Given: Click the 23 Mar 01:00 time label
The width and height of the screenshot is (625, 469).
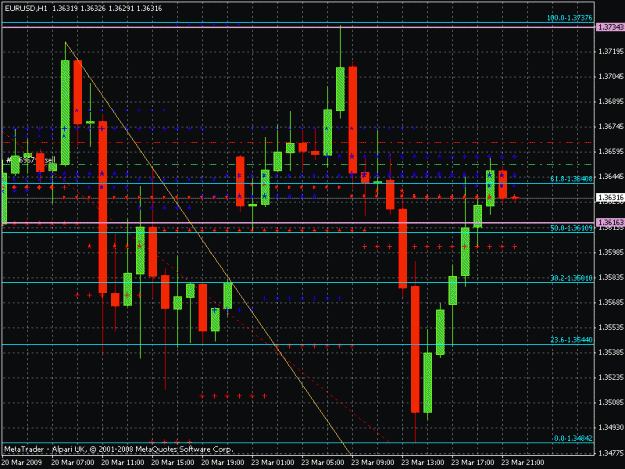Looking at the screenshot, I should (273, 462).
